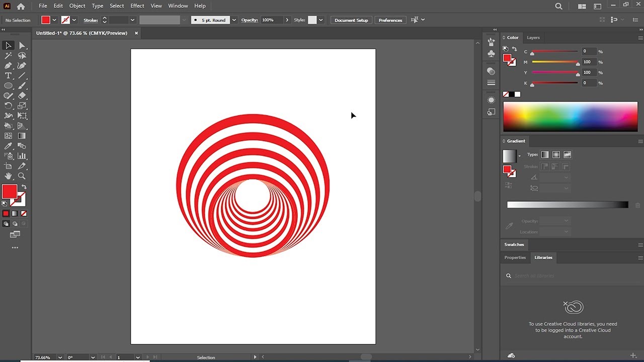Reset to default fill and stroke

[5, 204]
